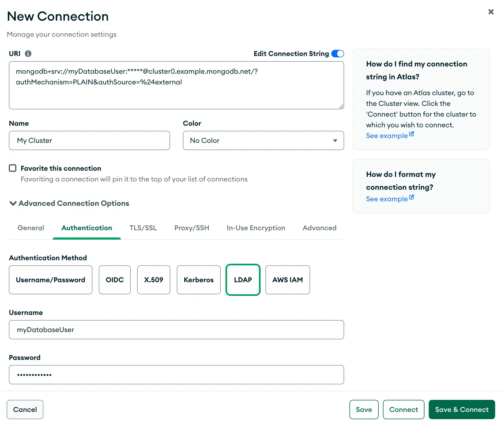Viewport: 504px width, 424px height.
Task: Select the OIDC authentication method
Action: [115, 280]
